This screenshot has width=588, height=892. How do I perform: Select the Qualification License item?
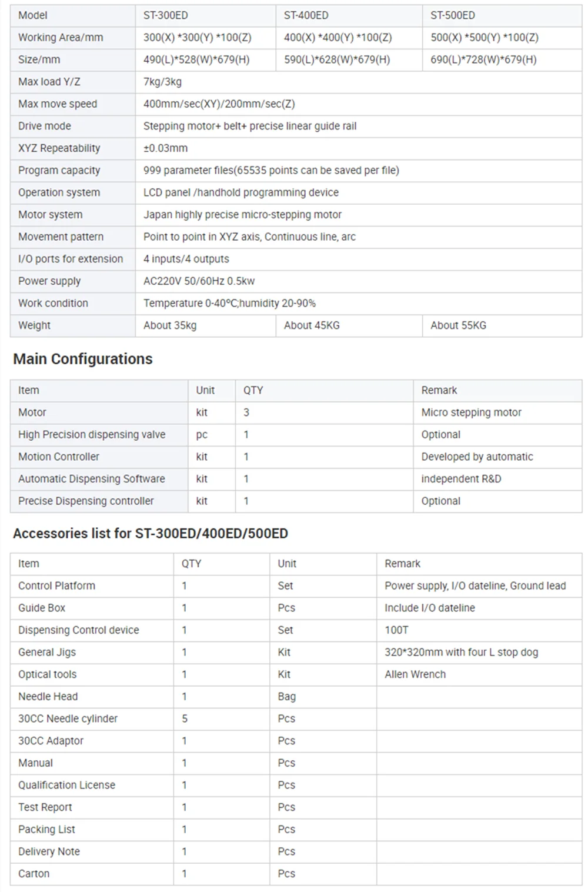(66, 786)
